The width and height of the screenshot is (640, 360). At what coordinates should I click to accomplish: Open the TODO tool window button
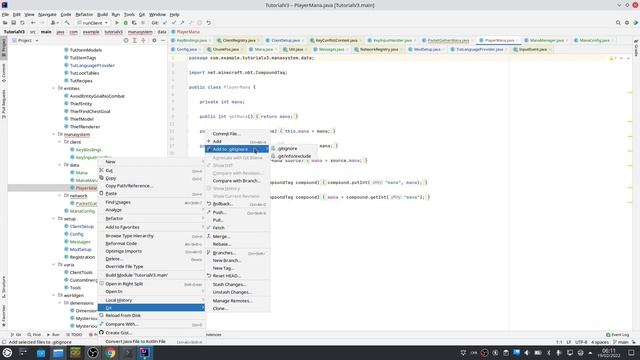[x=74, y=335]
